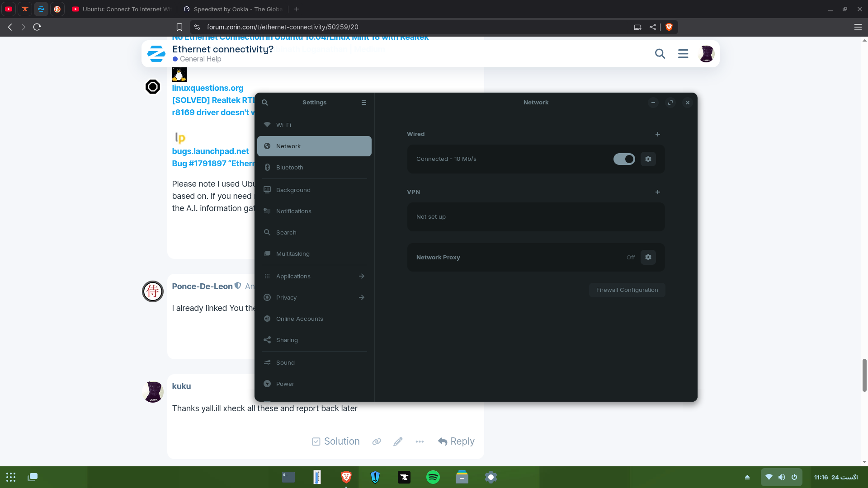The image size is (868, 488).
Task: Expand the Privacy settings submenu
Action: 361,297
